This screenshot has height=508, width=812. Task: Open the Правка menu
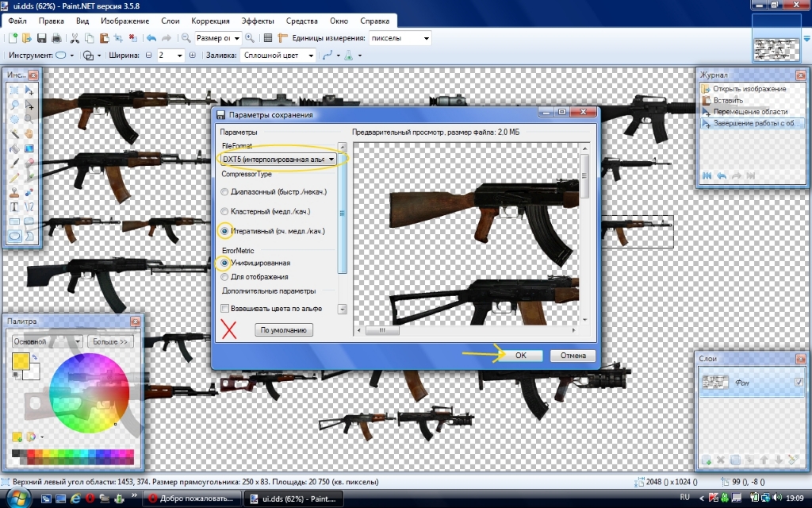51,21
